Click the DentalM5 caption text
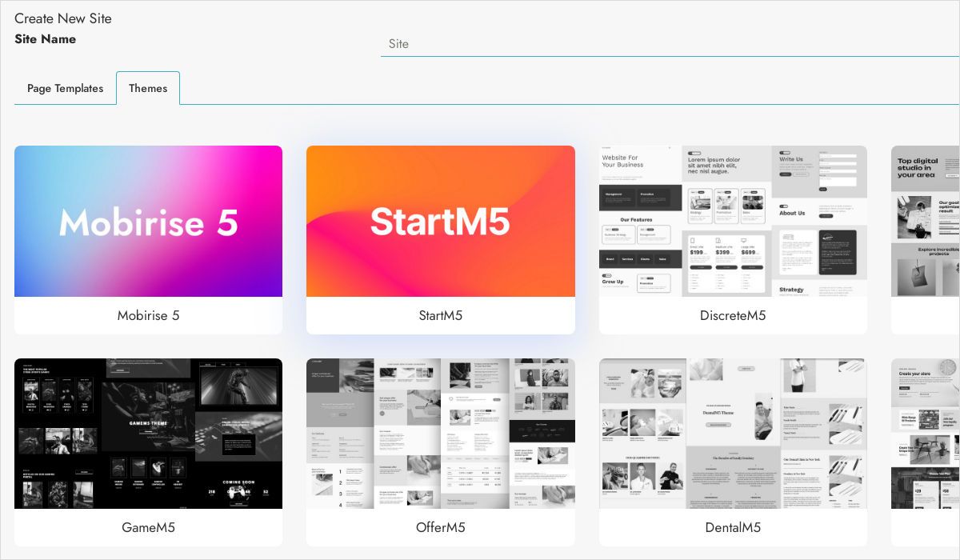The width and height of the screenshot is (960, 560). coord(733,527)
